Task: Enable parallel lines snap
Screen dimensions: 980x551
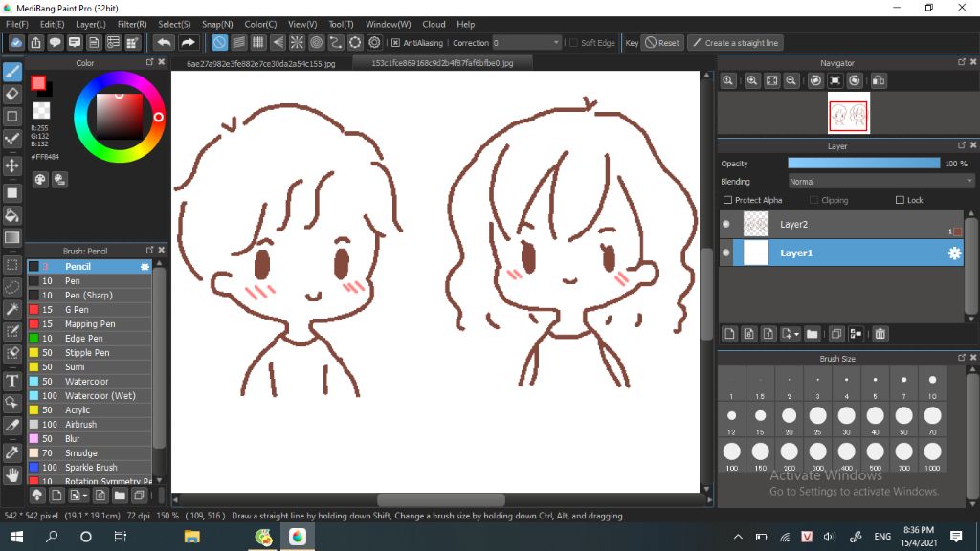Action: coord(238,42)
